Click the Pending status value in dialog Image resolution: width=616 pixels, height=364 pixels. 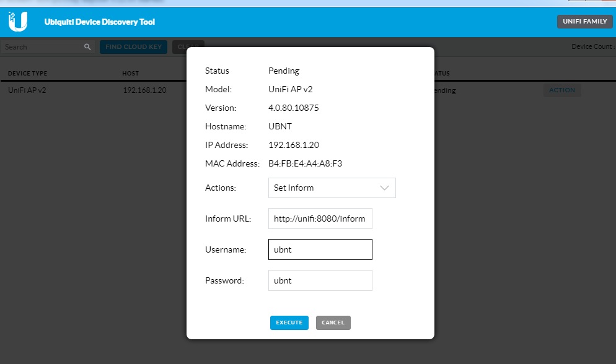284,71
